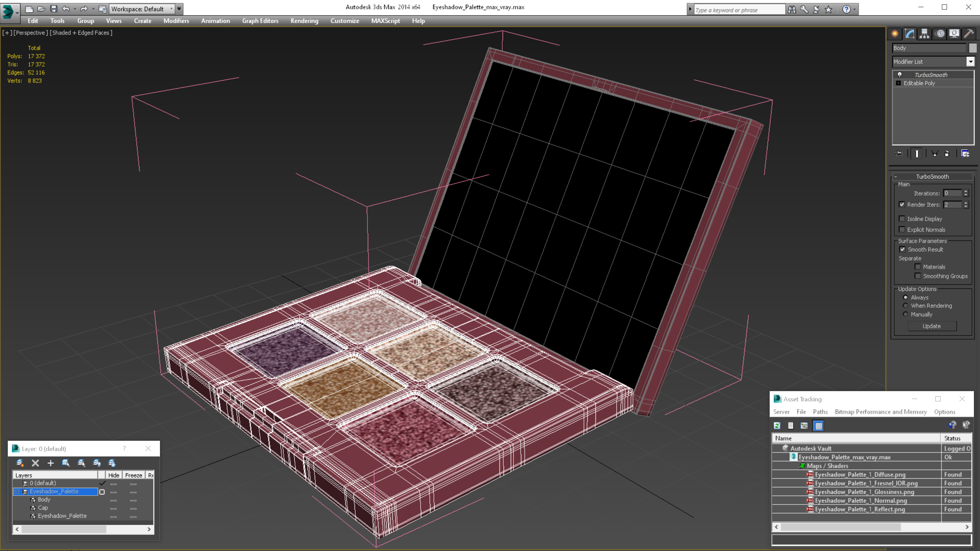The image size is (980, 551).
Task: Toggle TurboSmooth lightbulb visibility icon
Action: 900,75
